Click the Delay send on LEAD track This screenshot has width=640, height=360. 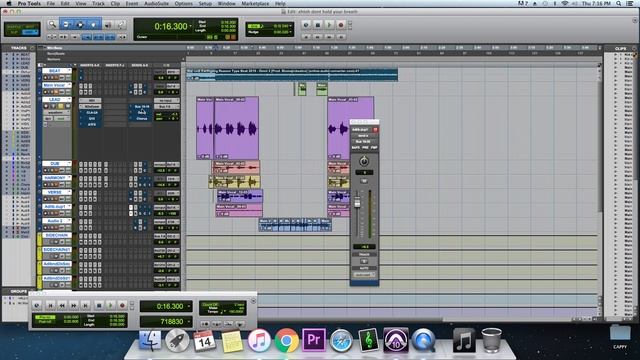142,112
